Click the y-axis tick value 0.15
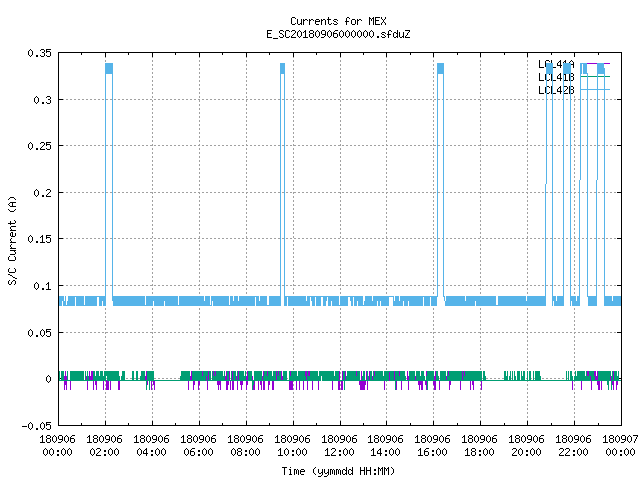The image size is (640, 480). point(40,239)
